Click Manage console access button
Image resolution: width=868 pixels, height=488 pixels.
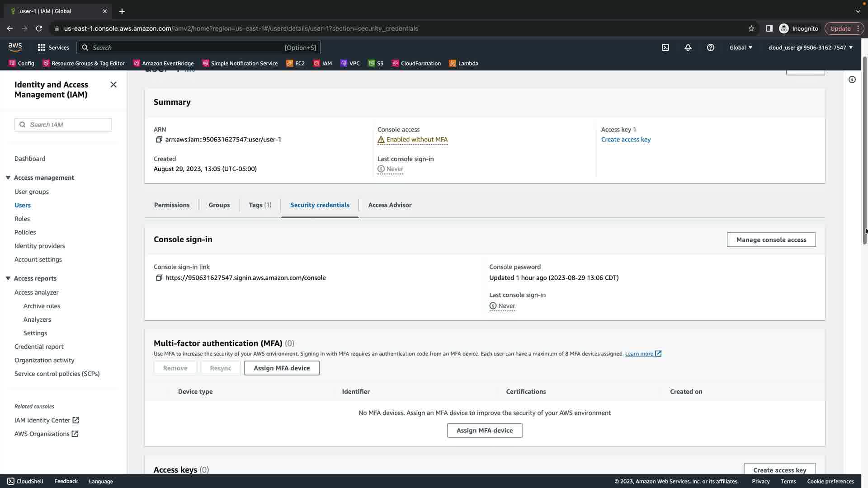point(771,240)
